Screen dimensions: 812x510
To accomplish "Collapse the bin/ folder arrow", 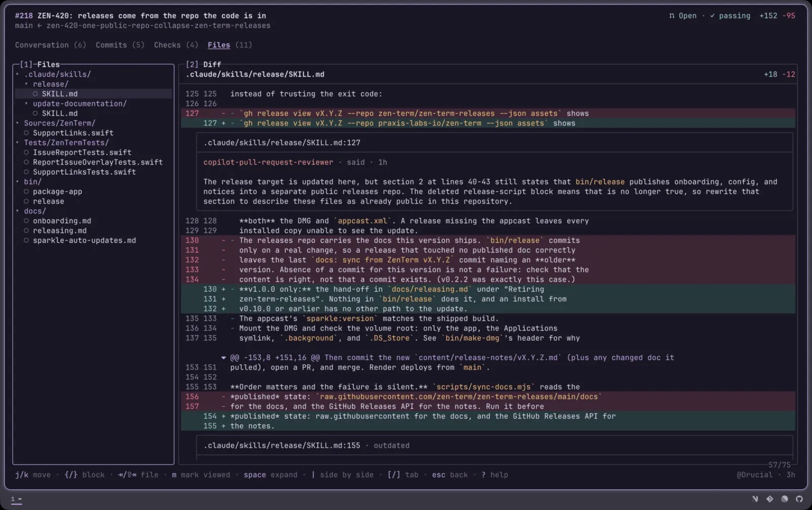I will pyautogui.click(x=17, y=182).
